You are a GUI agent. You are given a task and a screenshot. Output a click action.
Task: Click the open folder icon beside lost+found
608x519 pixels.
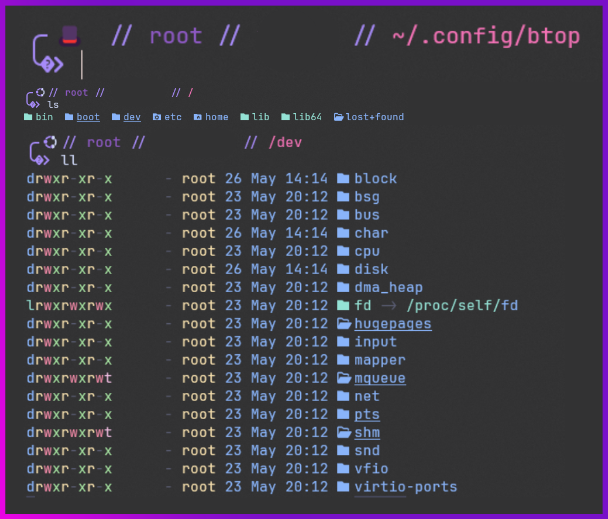point(339,117)
